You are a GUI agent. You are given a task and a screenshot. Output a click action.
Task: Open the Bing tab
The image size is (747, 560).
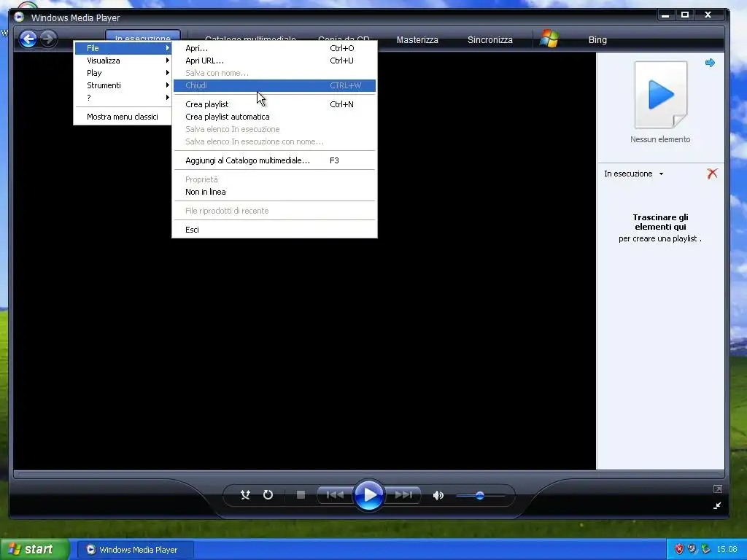pyautogui.click(x=597, y=40)
